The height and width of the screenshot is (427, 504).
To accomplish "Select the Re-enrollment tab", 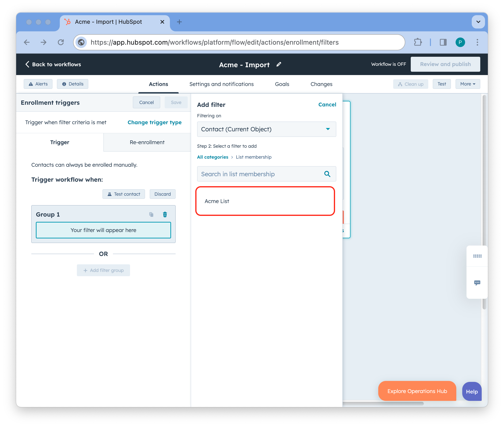I will (147, 142).
